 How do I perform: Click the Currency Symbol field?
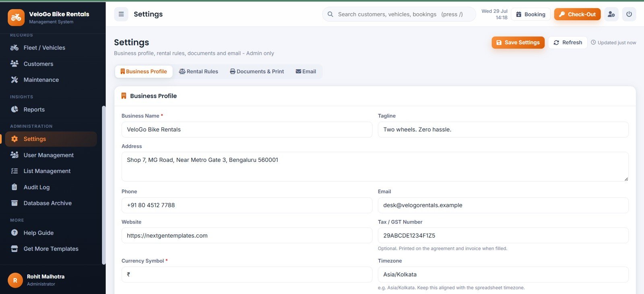coord(247,274)
